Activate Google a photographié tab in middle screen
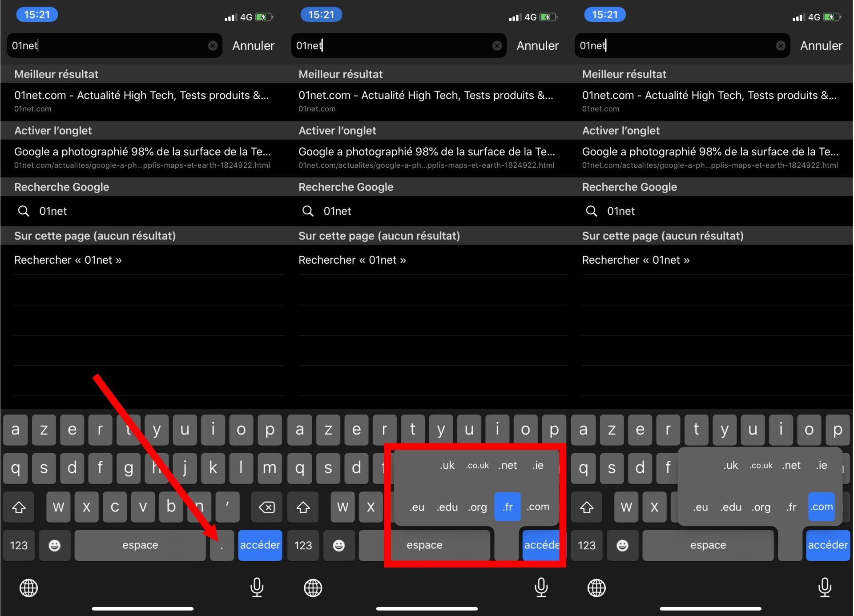This screenshot has width=854, height=616. [427, 158]
